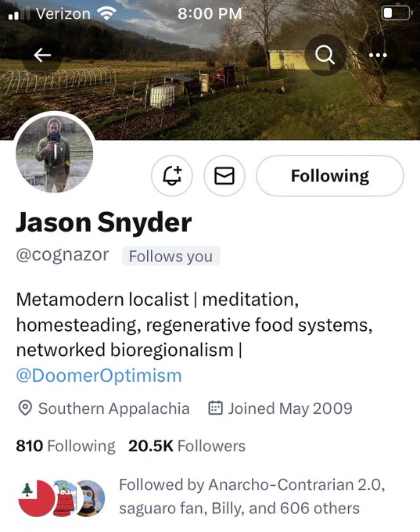Viewport: 420px width, 532px height.
Task: Tap the back arrow icon
Action: point(42,55)
